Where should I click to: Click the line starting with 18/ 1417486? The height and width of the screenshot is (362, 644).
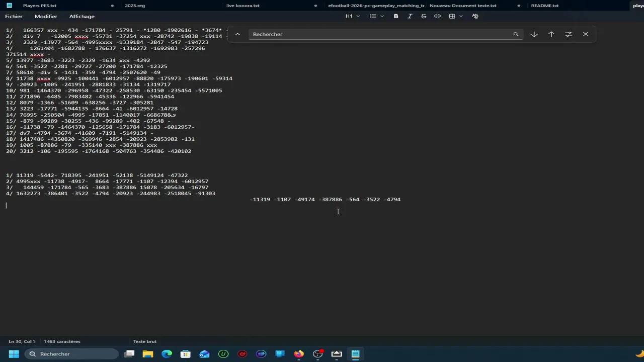pos(100,139)
